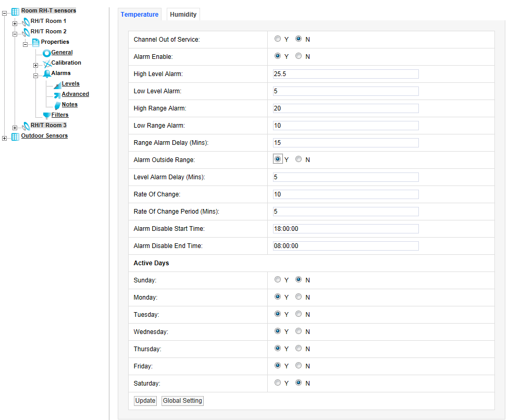Click the Calibration icon in the tree
Viewport: 509px width, 420px height.
[x=46, y=63]
